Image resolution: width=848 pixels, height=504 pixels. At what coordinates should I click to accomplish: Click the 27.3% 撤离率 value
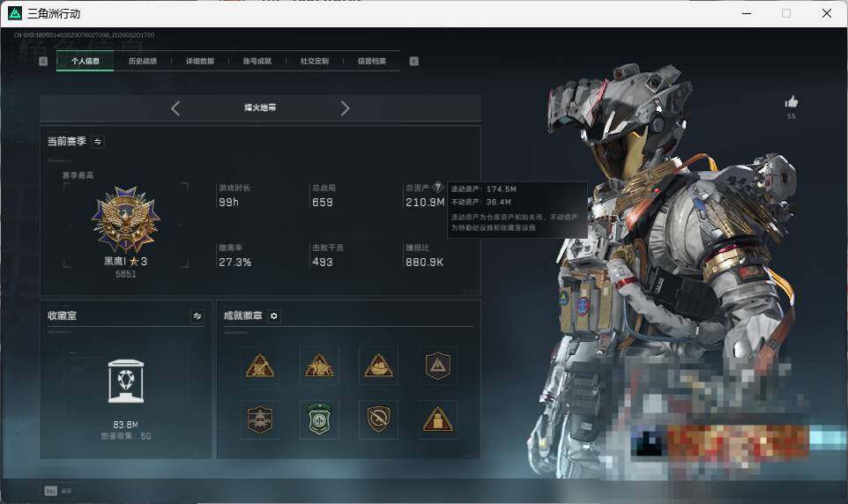pyautogui.click(x=234, y=263)
